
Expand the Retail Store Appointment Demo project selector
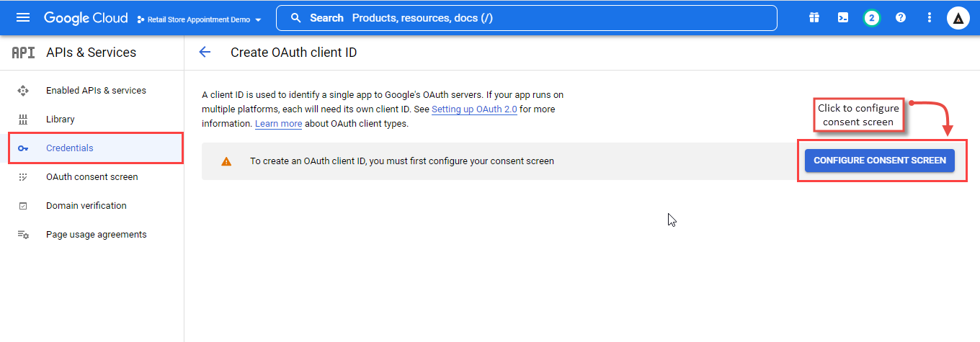coord(200,19)
